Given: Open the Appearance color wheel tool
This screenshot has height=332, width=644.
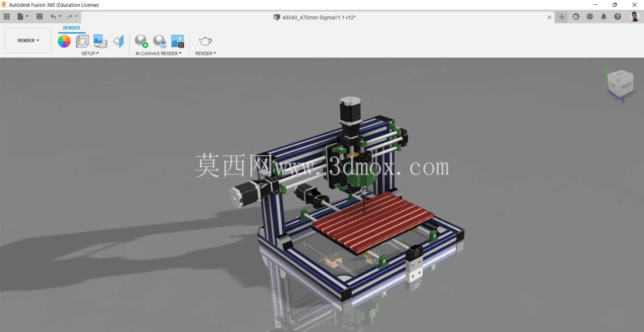Looking at the screenshot, I should pos(64,41).
